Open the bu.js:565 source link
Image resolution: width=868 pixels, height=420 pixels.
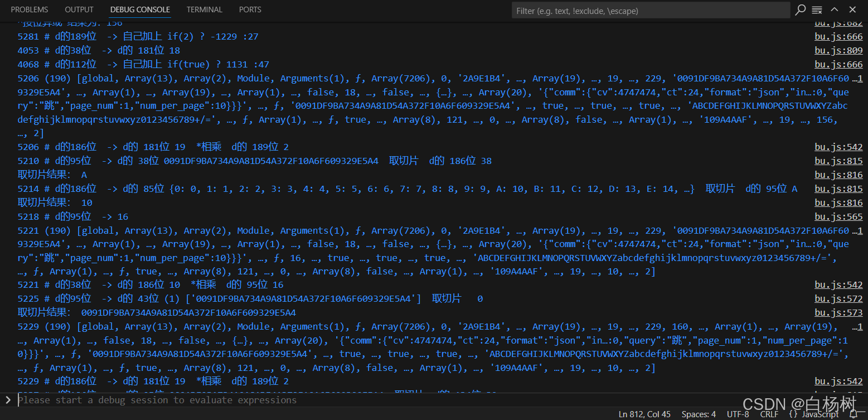tap(838, 216)
